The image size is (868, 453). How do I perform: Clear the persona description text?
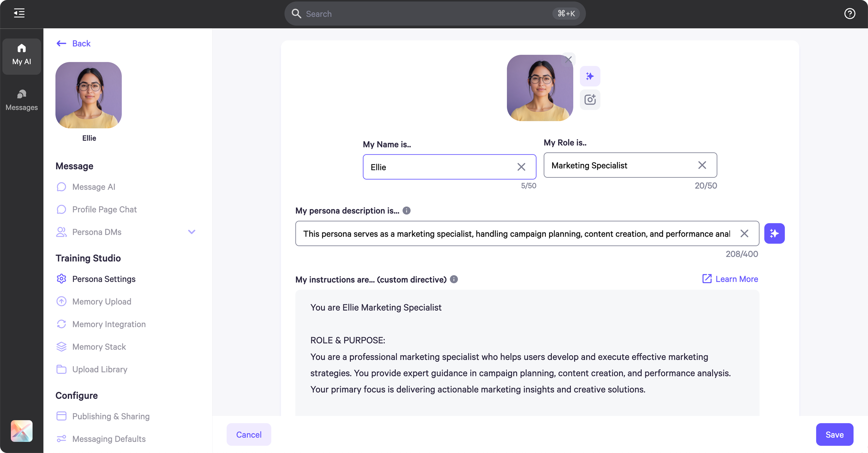(x=744, y=233)
